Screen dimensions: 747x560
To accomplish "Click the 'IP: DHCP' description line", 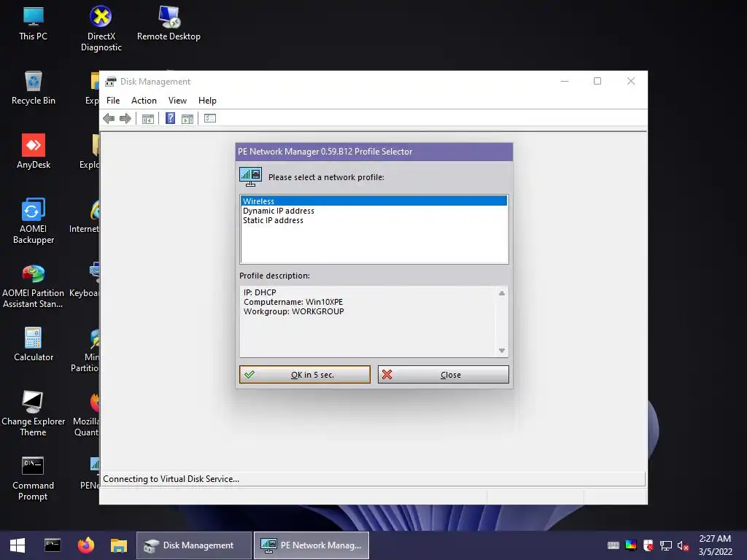I will pos(260,292).
